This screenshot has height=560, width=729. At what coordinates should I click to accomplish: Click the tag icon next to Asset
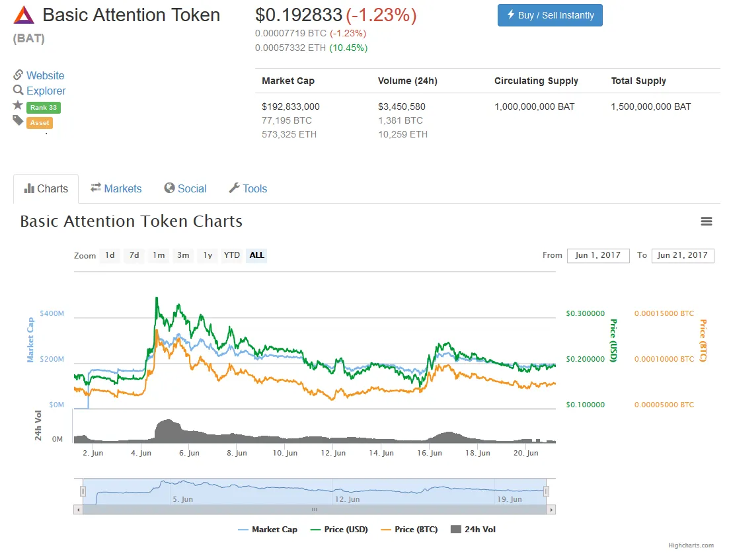click(18, 121)
